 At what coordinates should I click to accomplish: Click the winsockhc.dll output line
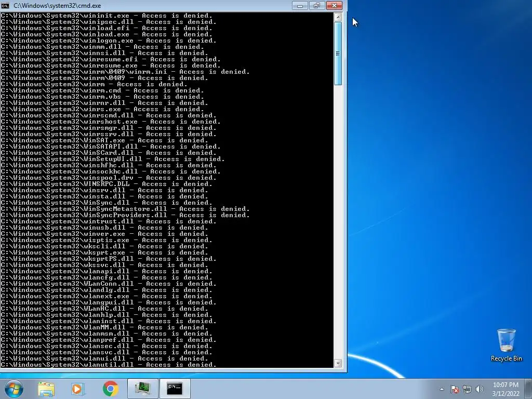[x=110, y=171]
